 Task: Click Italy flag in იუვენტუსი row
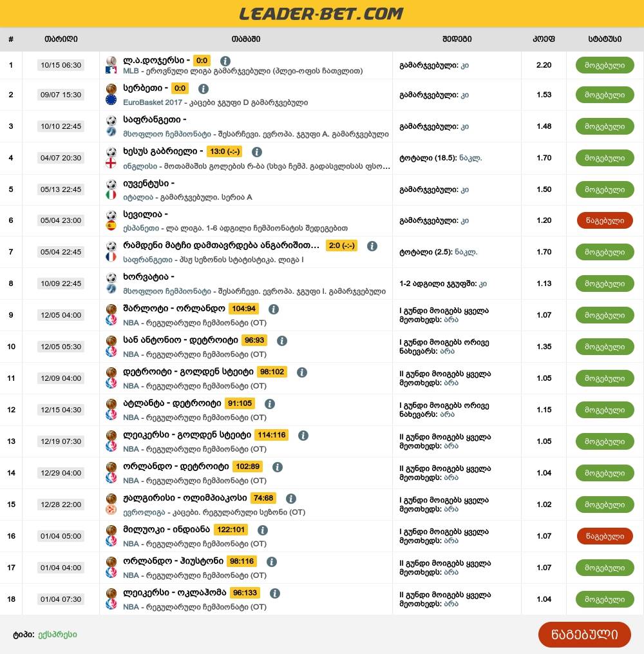111,195
